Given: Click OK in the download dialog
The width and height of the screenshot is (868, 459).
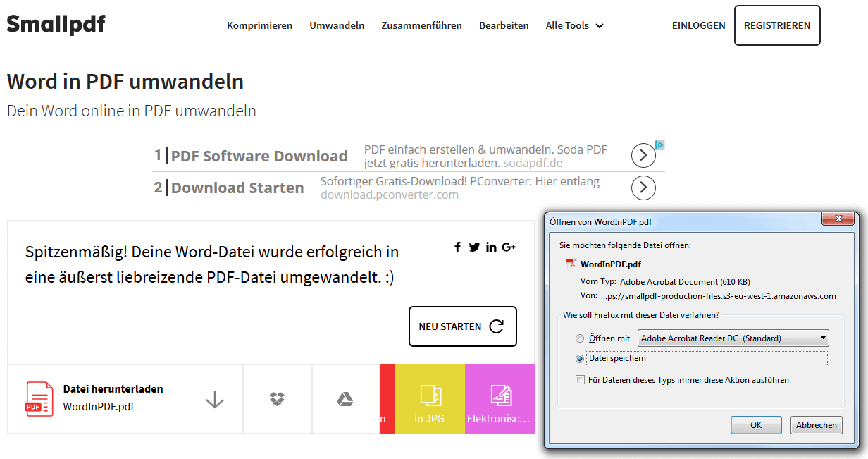Looking at the screenshot, I should (x=756, y=425).
